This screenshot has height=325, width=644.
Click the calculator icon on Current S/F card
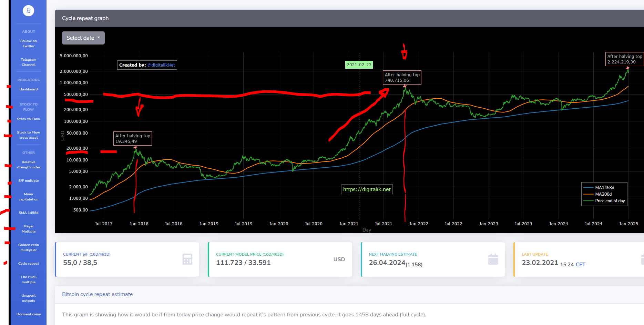tap(187, 259)
